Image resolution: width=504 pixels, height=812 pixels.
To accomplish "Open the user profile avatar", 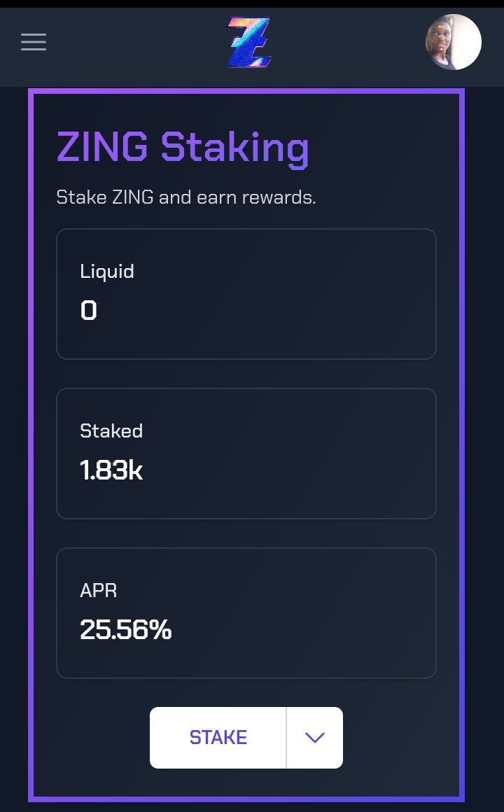I will point(453,42).
